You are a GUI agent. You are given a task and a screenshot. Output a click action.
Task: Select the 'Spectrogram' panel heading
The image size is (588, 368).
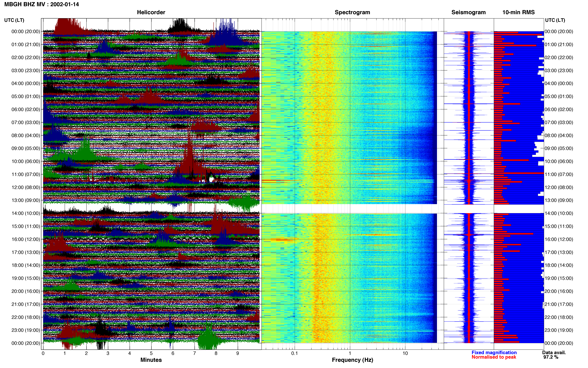tap(352, 12)
